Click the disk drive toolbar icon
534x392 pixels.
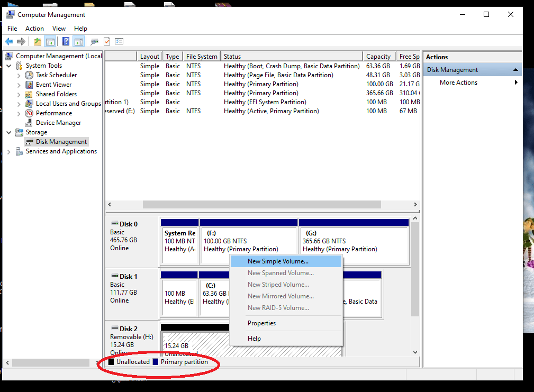point(94,41)
